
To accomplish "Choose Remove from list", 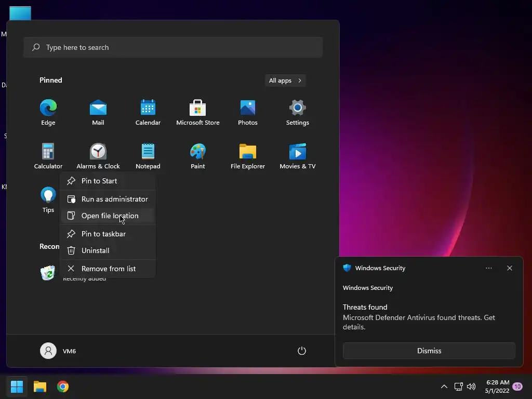I will pos(108,269).
